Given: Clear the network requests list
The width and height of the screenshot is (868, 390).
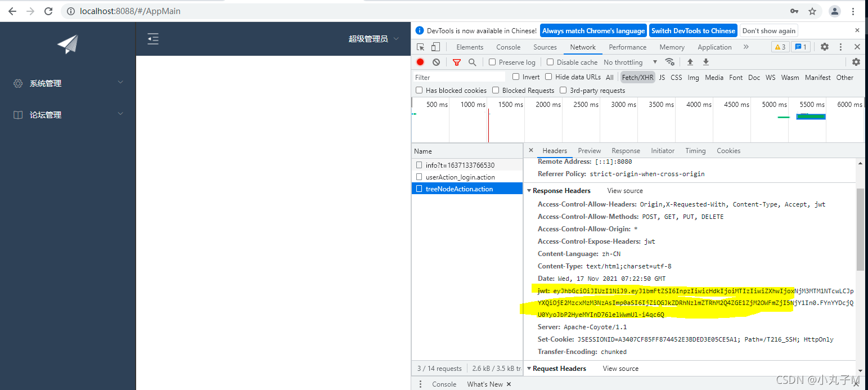Looking at the screenshot, I should (436, 62).
